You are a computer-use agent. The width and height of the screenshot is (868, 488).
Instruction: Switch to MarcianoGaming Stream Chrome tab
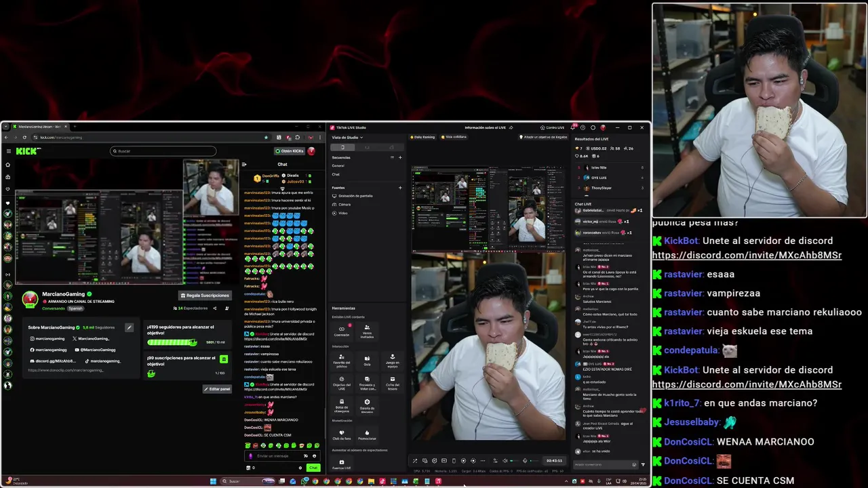[x=39, y=127]
